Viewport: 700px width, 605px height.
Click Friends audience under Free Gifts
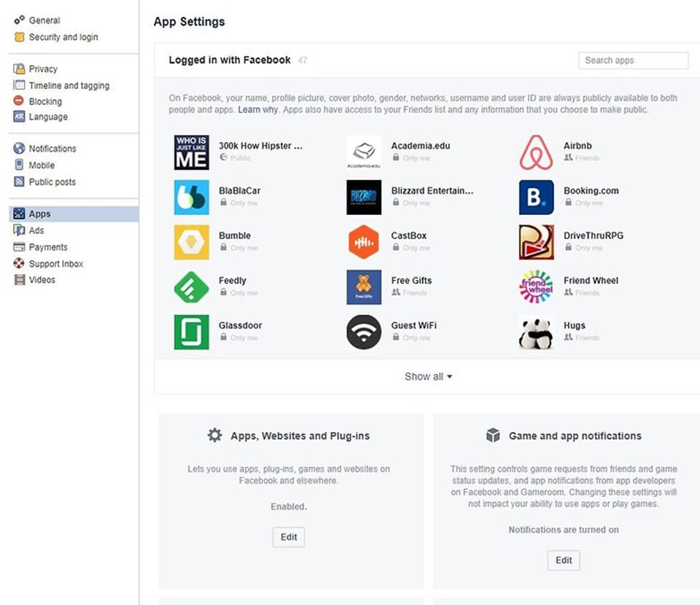click(409, 293)
